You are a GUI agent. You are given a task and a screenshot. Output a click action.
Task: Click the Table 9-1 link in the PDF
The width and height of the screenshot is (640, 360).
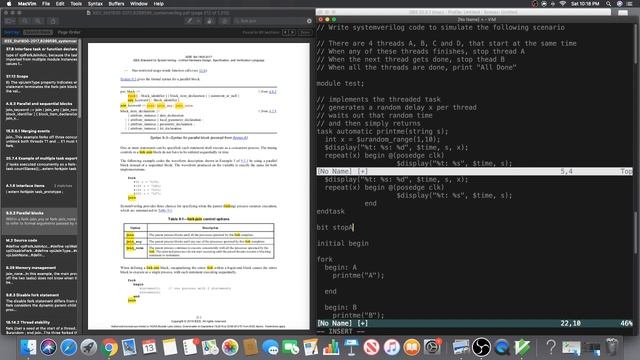pos(165,210)
